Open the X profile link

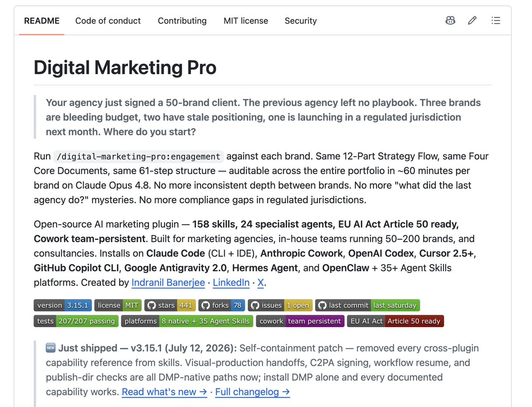pyautogui.click(x=261, y=283)
